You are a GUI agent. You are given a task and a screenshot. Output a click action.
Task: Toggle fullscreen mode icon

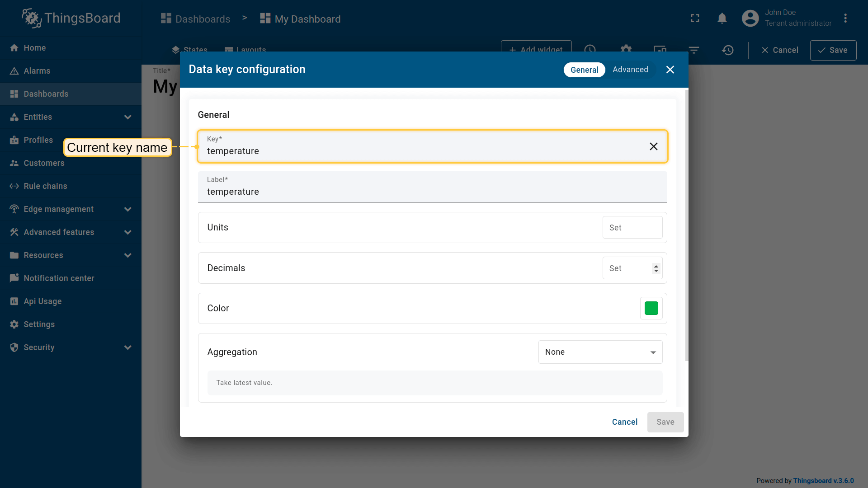tap(695, 18)
